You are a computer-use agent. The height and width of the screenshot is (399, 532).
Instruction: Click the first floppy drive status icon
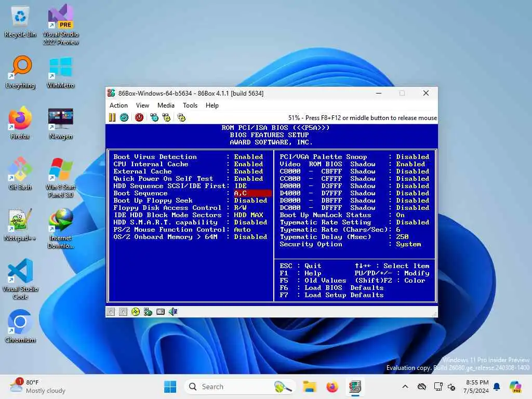(x=111, y=312)
